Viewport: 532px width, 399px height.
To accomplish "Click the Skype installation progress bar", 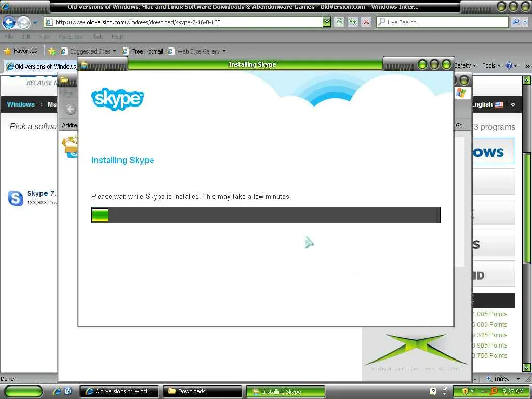I will 265,215.
